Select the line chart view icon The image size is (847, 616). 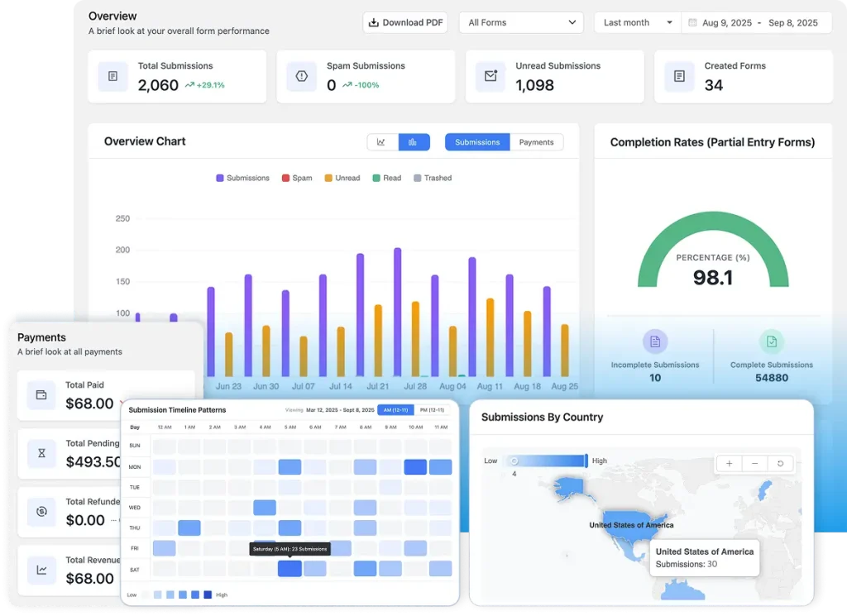[382, 141]
